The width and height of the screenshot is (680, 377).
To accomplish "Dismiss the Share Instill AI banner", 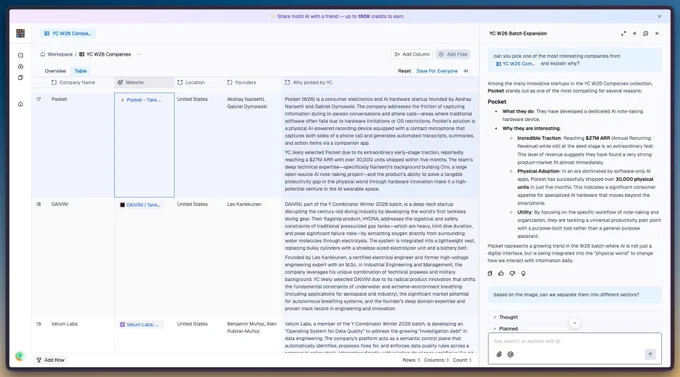I will [659, 16].
